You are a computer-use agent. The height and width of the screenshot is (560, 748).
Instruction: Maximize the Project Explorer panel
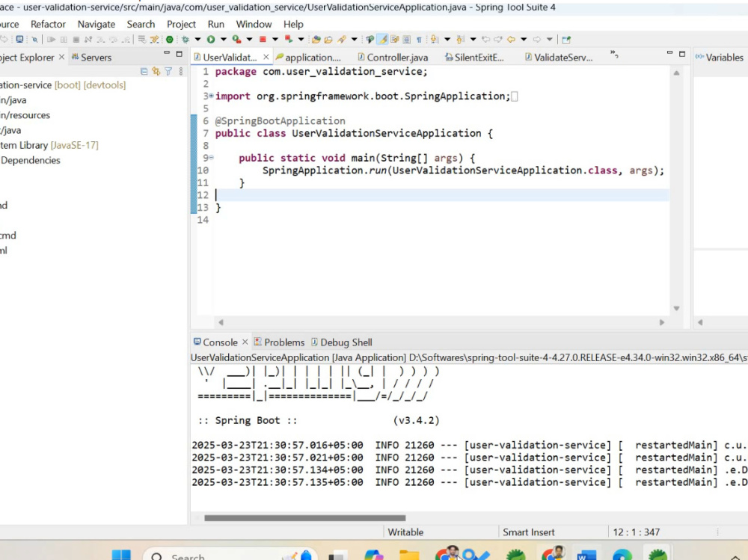[180, 54]
